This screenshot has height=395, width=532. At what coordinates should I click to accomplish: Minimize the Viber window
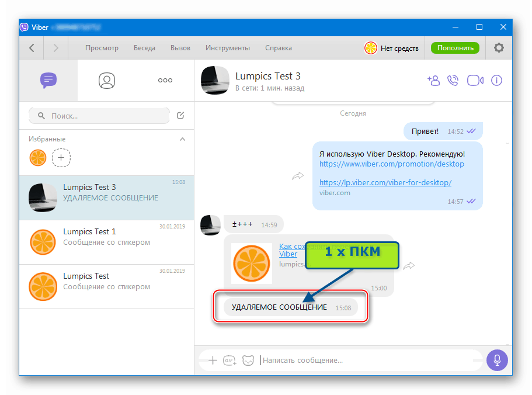click(455, 27)
